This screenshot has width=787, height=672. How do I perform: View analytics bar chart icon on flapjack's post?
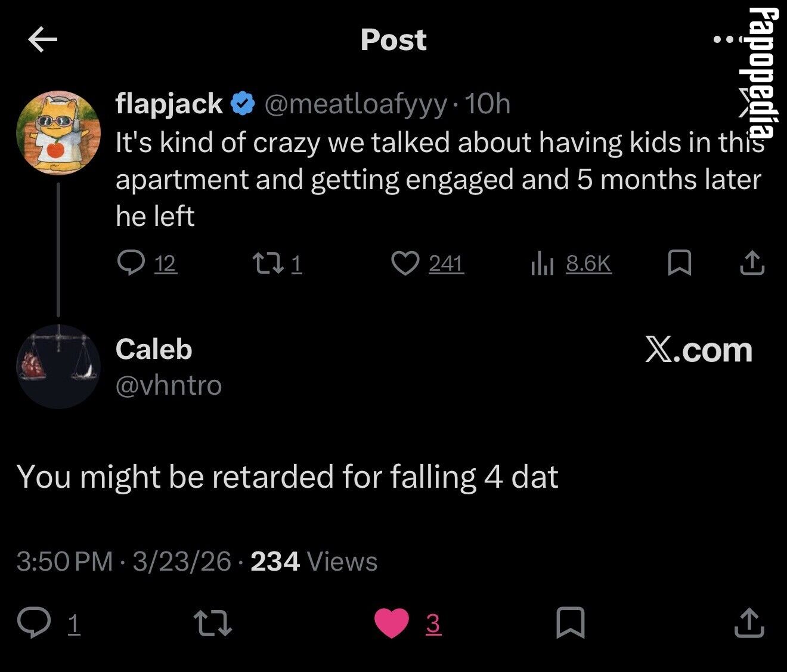tap(542, 263)
